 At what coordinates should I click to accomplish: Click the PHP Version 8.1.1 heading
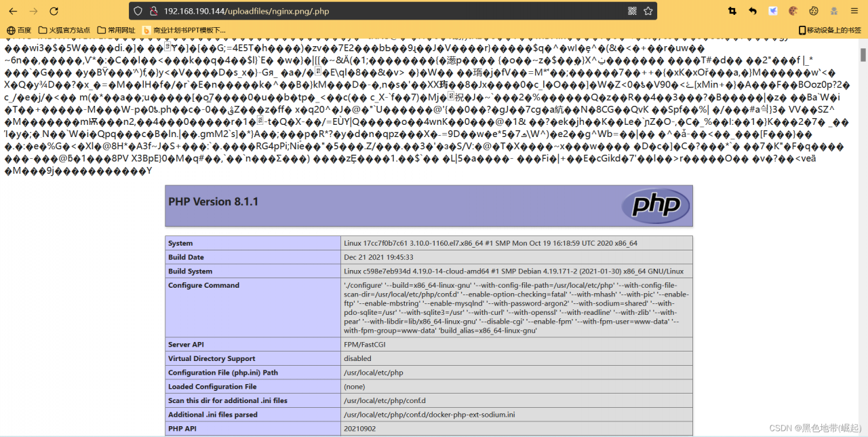pos(213,202)
